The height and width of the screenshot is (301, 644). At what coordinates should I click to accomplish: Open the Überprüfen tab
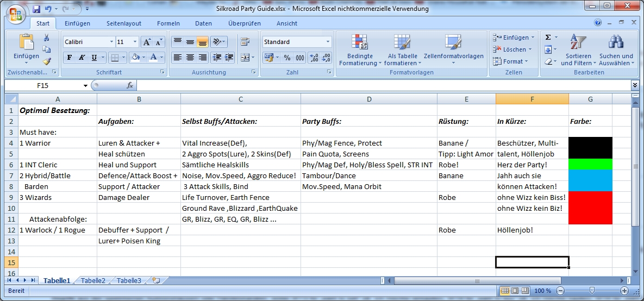[x=245, y=23]
